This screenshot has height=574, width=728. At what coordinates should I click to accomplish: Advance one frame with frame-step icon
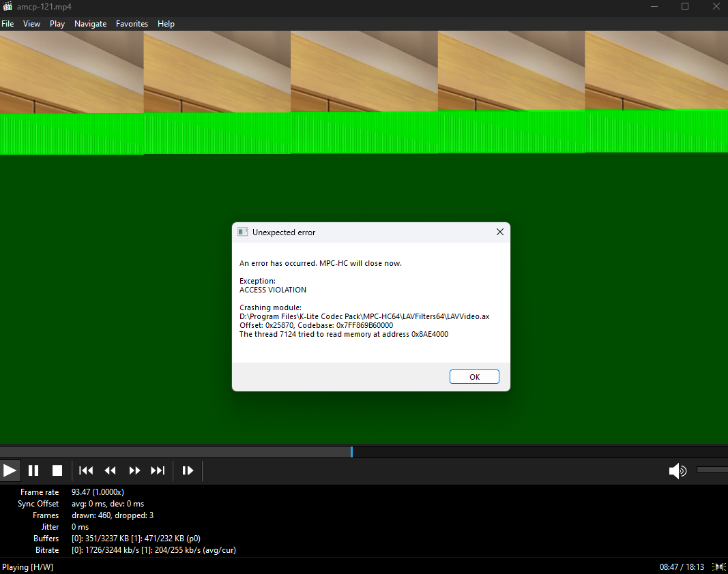coord(188,470)
